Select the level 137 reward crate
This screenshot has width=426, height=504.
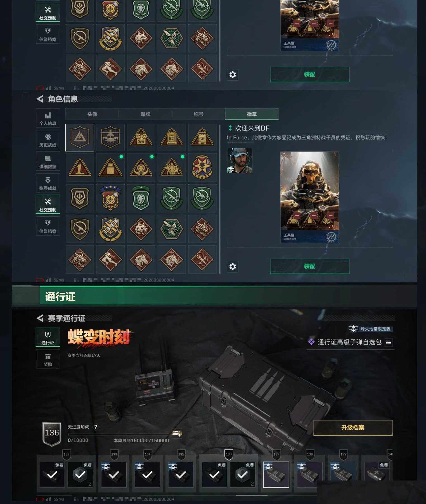(x=276, y=474)
